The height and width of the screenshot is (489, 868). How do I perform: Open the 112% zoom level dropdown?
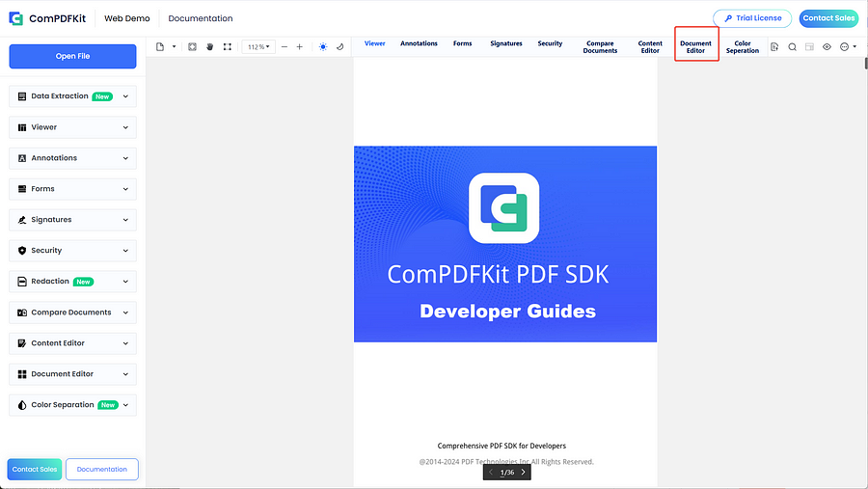(x=258, y=47)
